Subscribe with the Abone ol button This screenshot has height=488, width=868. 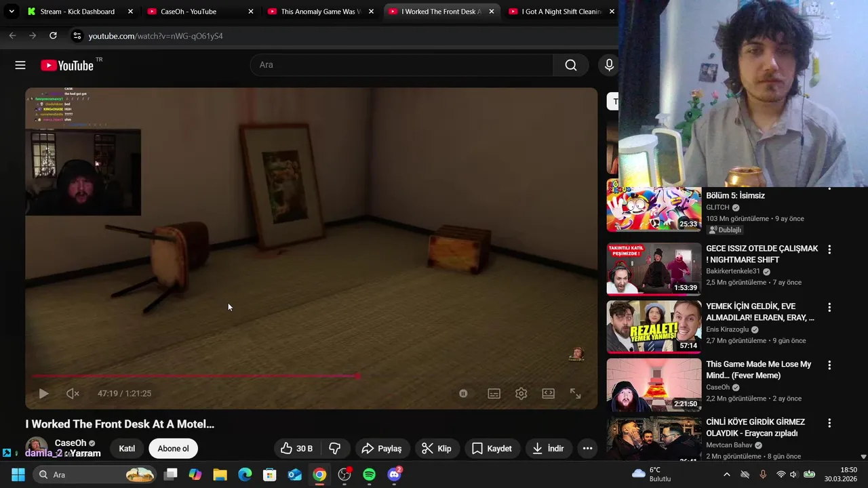[173, 448]
